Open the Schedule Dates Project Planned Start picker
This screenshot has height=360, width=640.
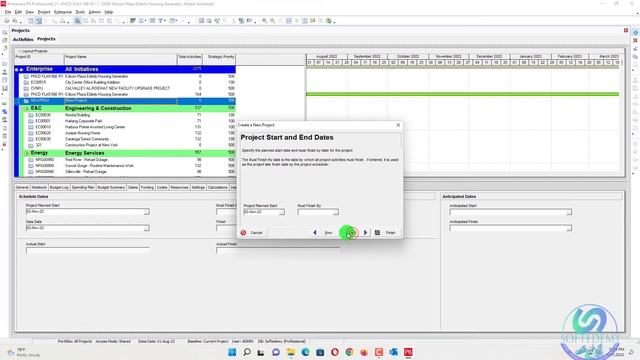click(x=147, y=212)
